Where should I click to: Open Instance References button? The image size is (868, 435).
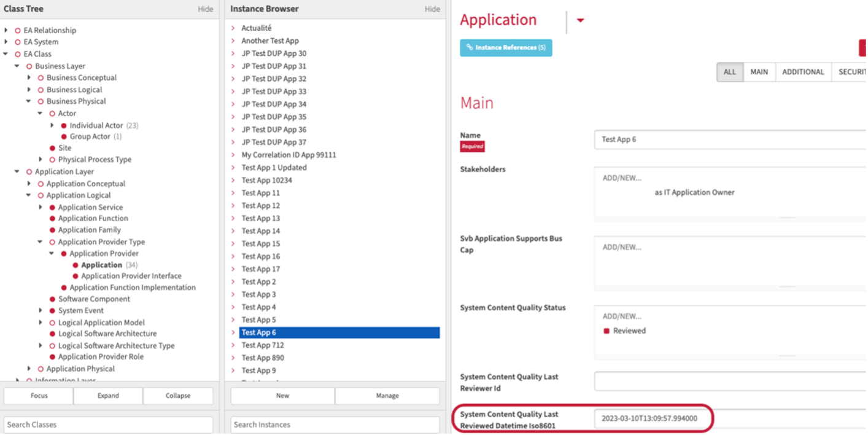coord(506,48)
